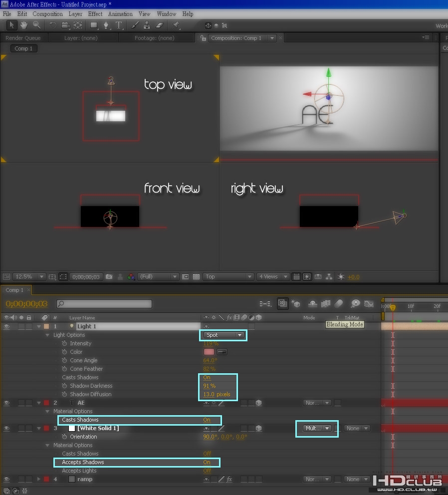This screenshot has height=495, width=448.
Task: Hide the AE text layer
Action: pyautogui.click(x=6, y=403)
